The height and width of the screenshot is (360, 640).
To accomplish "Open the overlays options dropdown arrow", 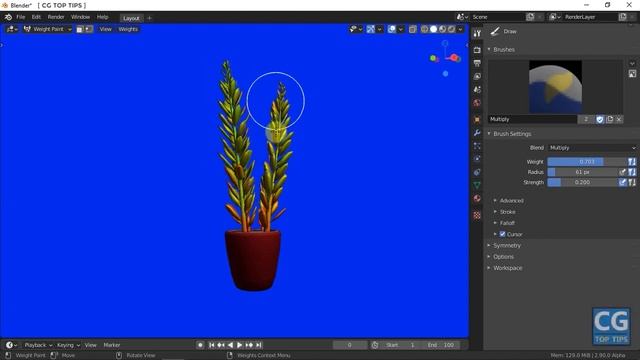I will 401,29.
